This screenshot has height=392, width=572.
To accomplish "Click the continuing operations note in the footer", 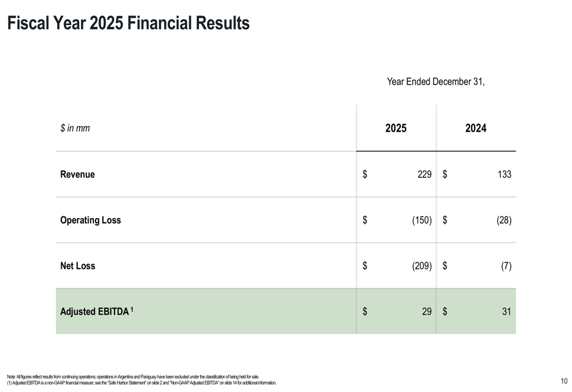I will coord(133,377).
